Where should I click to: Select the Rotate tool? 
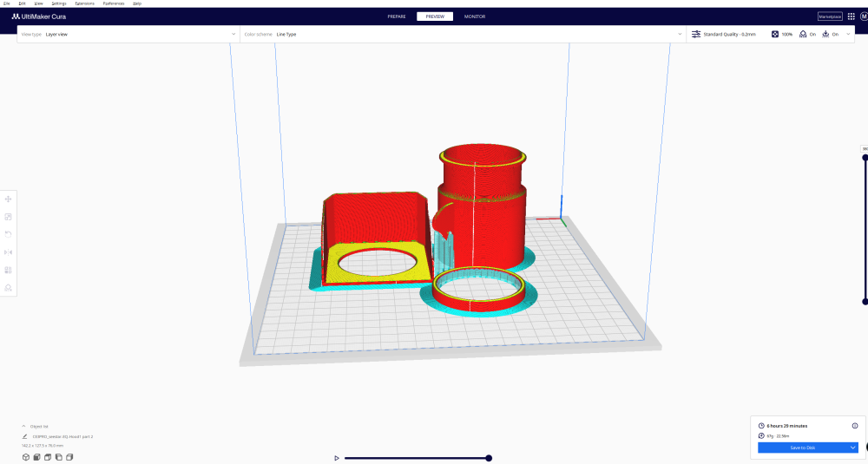pyautogui.click(x=9, y=234)
